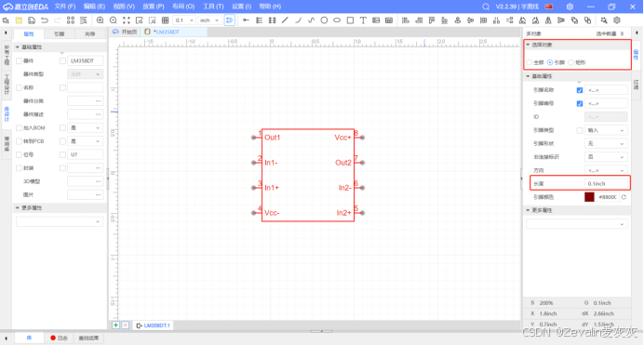Toggle the grid display icon

165,20
